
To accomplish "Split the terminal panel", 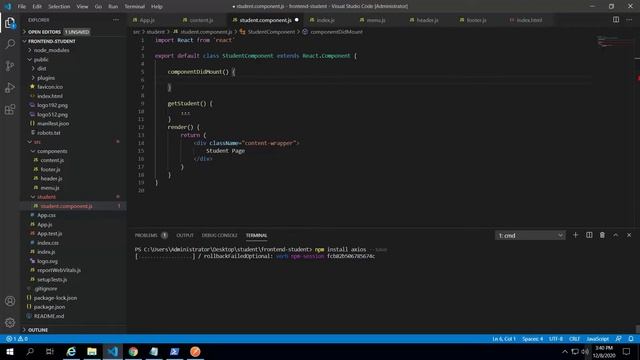I will tap(589, 235).
